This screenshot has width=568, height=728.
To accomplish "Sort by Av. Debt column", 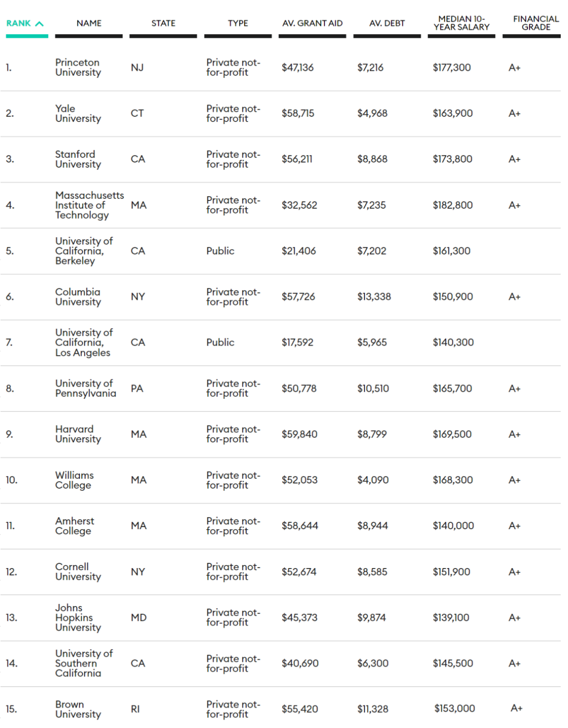I will point(387,23).
